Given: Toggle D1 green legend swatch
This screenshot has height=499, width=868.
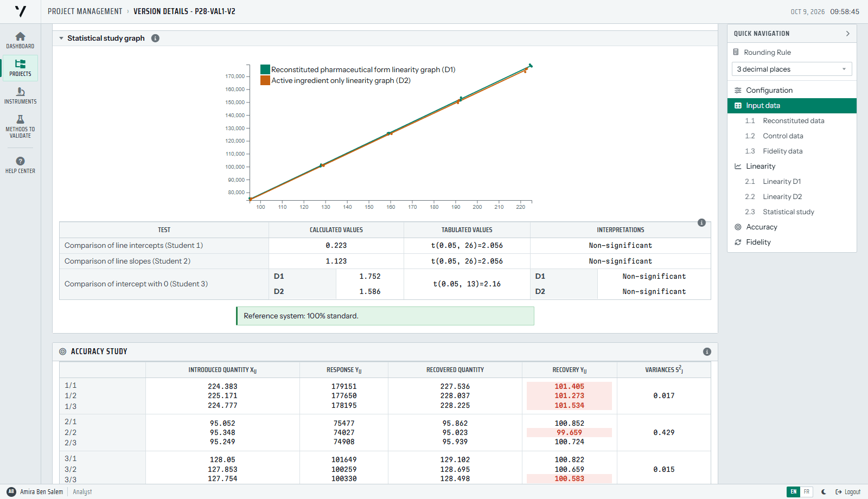Looking at the screenshot, I should (265, 69).
